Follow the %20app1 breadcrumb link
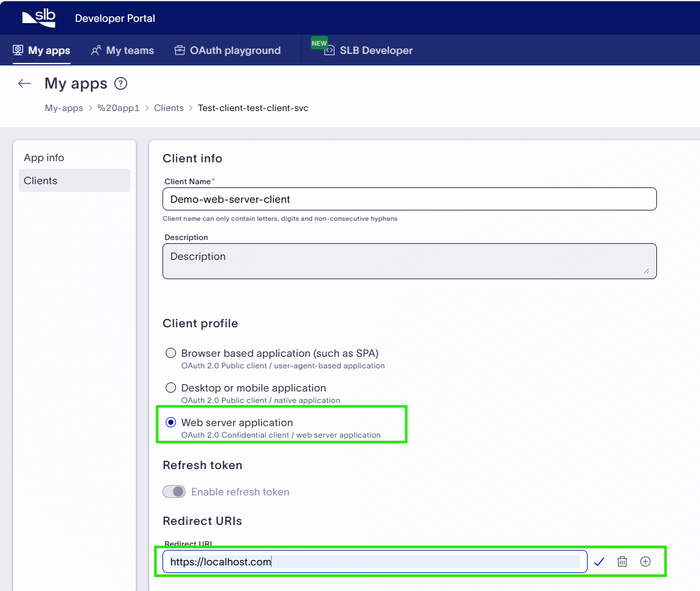 pyautogui.click(x=118, y=108)
